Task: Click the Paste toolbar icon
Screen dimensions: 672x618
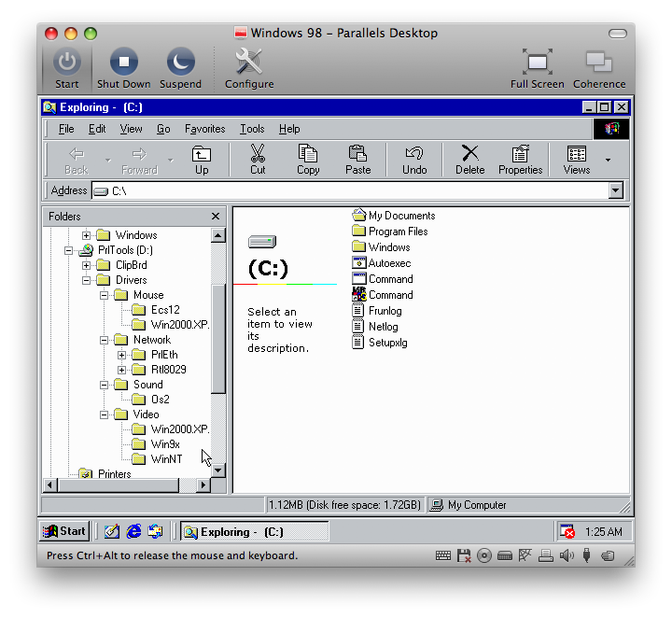Action: [357, 153]
